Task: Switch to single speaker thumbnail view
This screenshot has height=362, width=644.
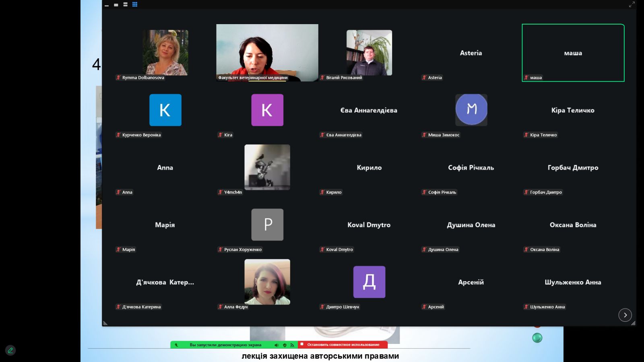Action: [x=116, y=5]
